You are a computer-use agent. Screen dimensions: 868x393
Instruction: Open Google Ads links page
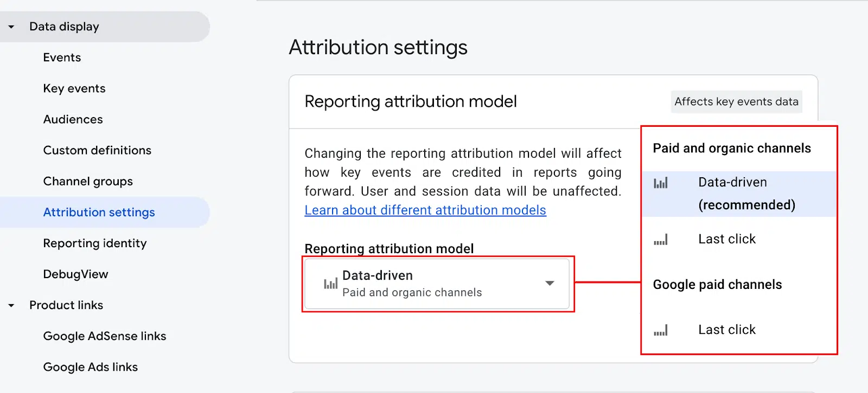[x=91, y=367]
